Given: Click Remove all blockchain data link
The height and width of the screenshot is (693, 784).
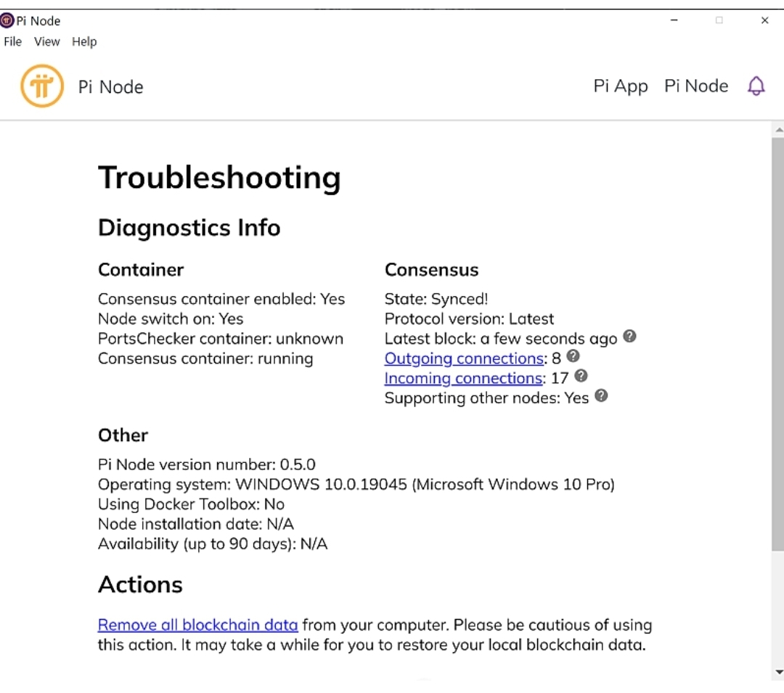Looking at the screenshot, I should [x=197, y=625].
